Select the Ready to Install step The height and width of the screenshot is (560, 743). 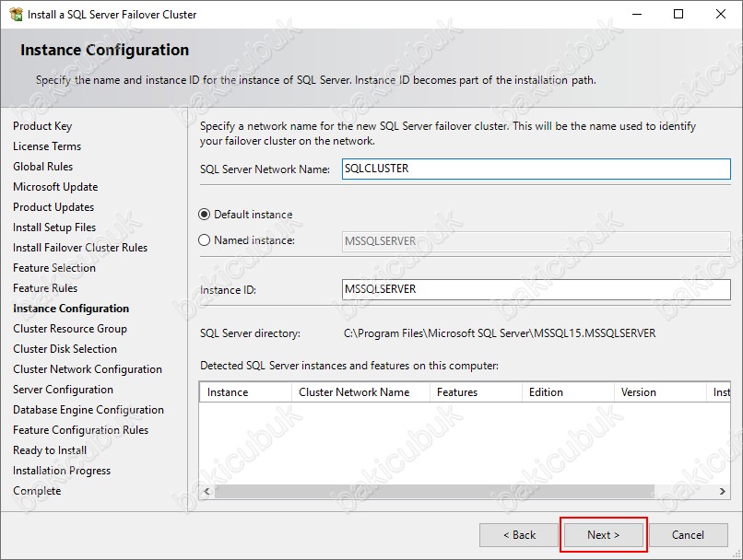pyautogui.click(x=50, y=450)
